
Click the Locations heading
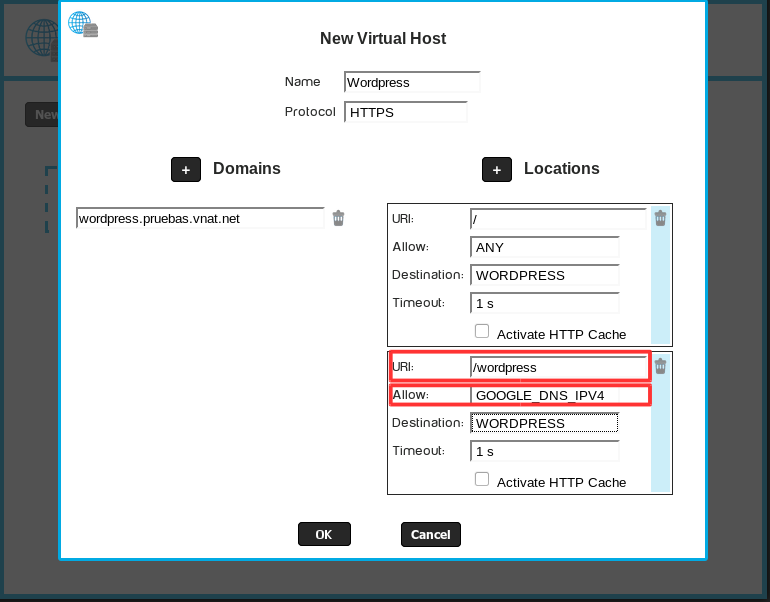561,168
